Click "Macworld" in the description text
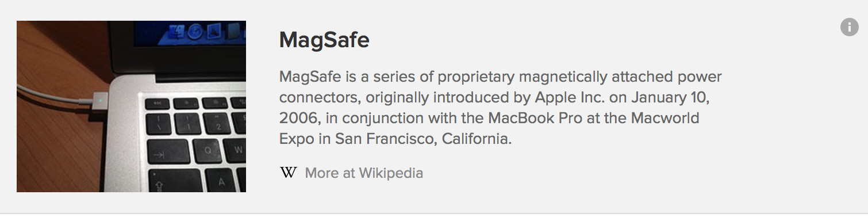The height and width of the screenshot is (221, 868). pyautogui.click(x=666, y=119)
